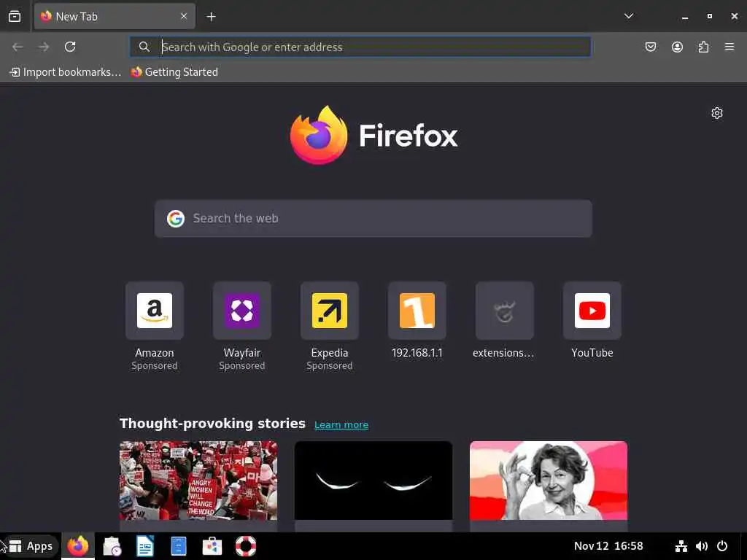Screen dimensions: 747x560
Task: Open the Firefox account icon
Action: click(x=677, y=47)
